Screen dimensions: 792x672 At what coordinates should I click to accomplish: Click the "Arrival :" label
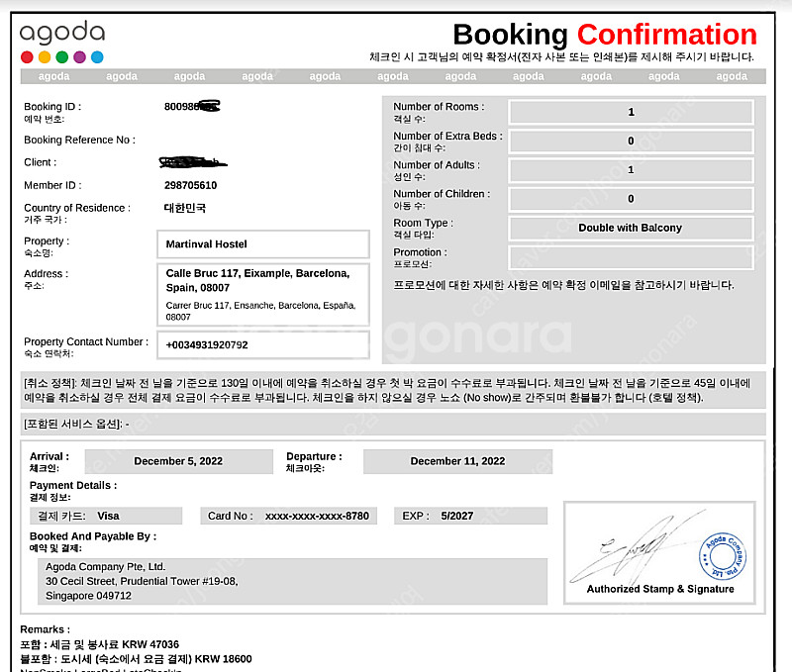pos(49,456)
